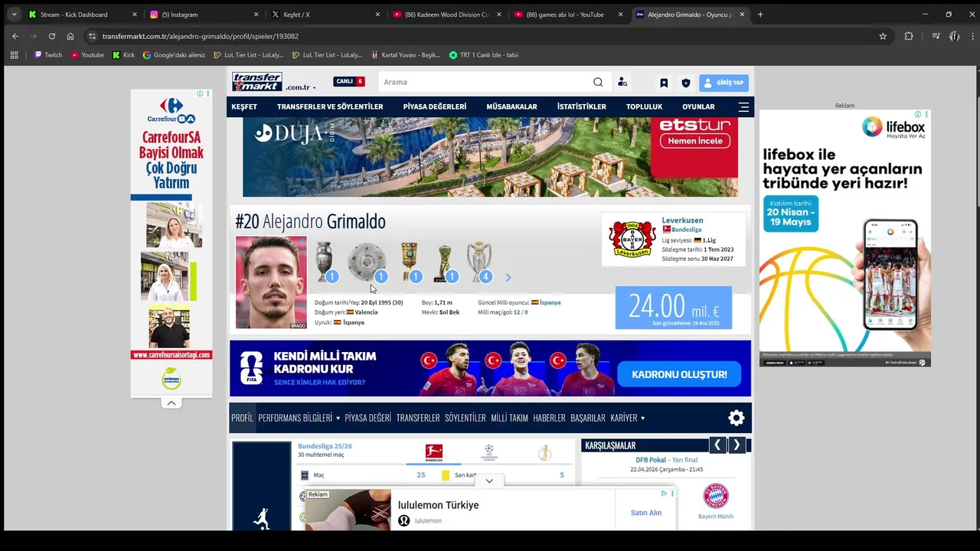Bookmark this page with star icon

pyautogui.click(x=883, y=36)
